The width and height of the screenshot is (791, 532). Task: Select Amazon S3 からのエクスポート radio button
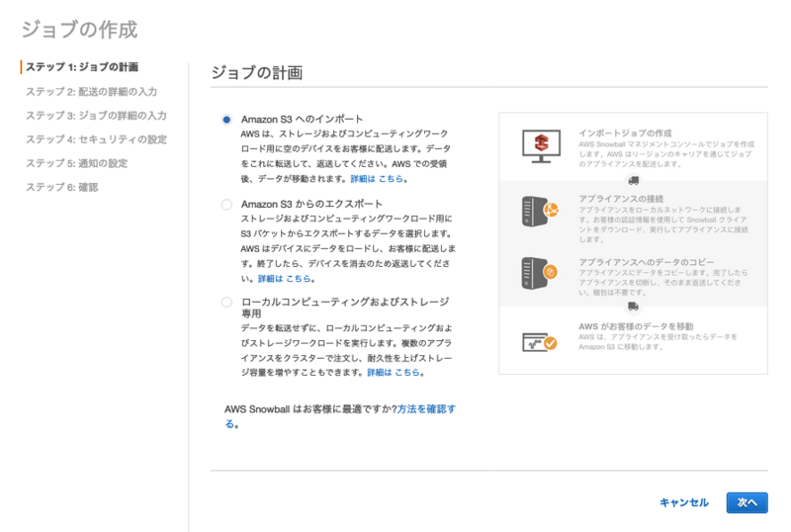226,205
